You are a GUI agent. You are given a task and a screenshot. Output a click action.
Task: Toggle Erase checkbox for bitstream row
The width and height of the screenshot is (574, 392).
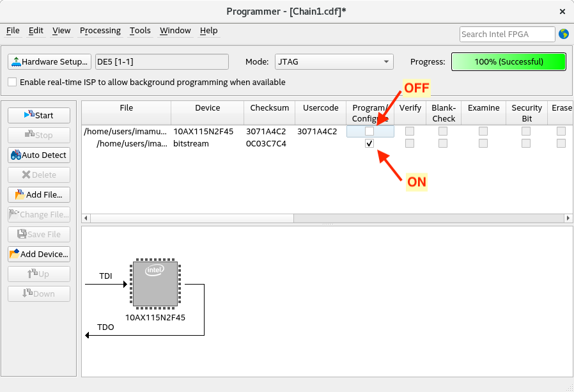(561, 143)
